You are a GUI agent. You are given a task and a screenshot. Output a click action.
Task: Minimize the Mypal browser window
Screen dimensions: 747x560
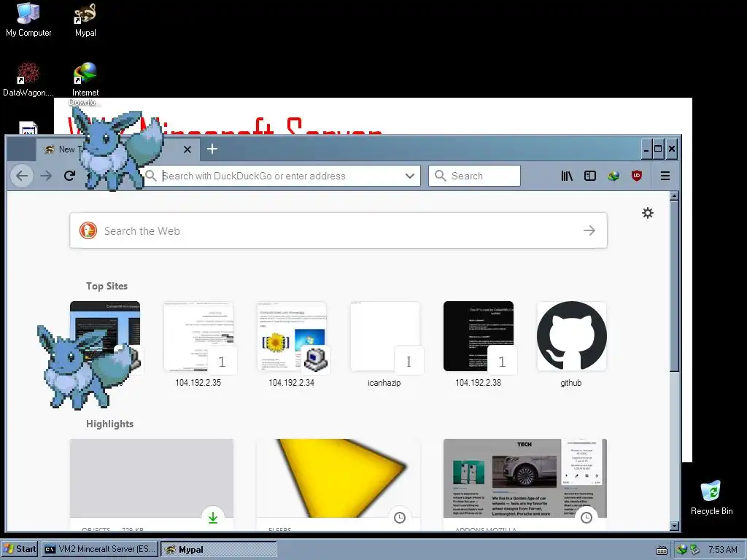click(x=646, y=149)
